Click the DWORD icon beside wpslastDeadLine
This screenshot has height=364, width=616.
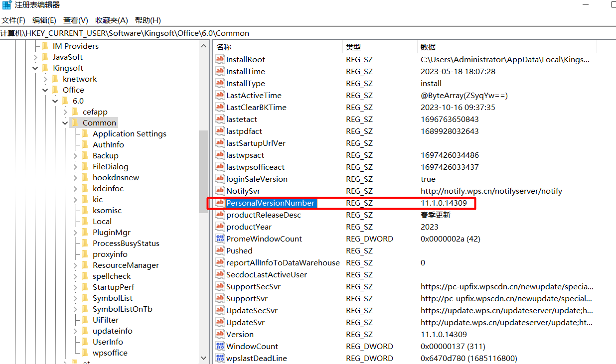coord(220,358)
